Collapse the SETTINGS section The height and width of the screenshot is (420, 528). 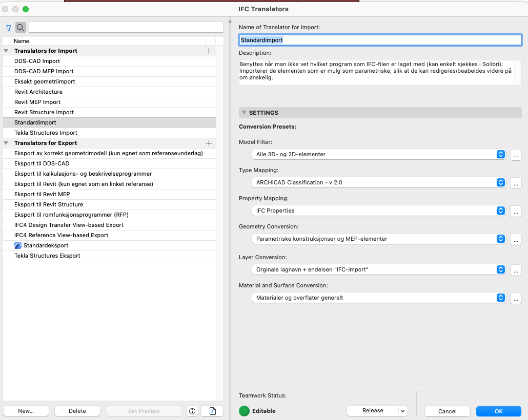pos(245,113)
